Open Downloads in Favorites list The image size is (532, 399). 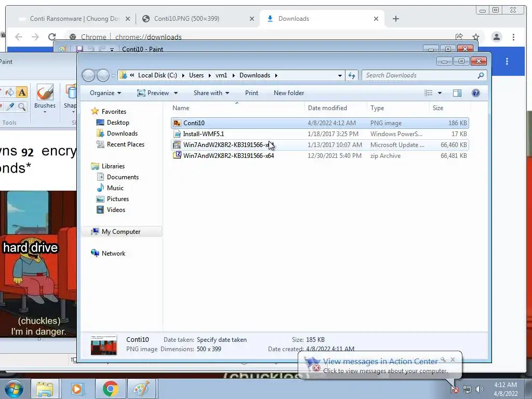click(x=122, y=134)
